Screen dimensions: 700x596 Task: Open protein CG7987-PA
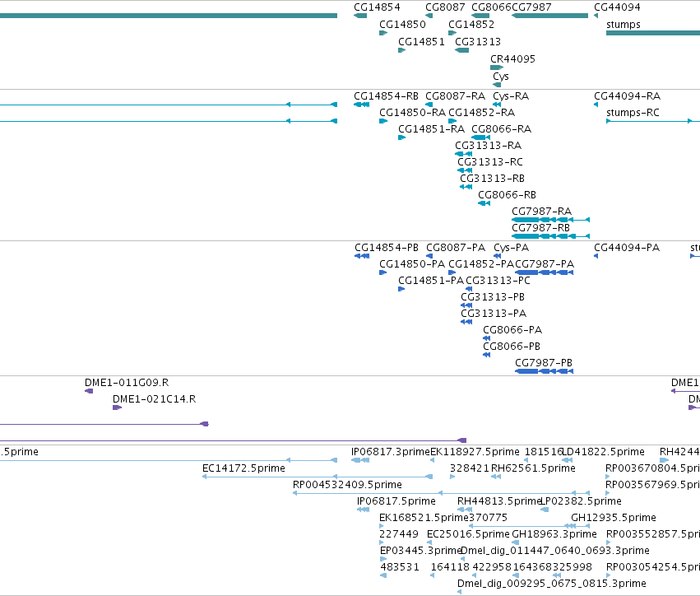point(545,264)
